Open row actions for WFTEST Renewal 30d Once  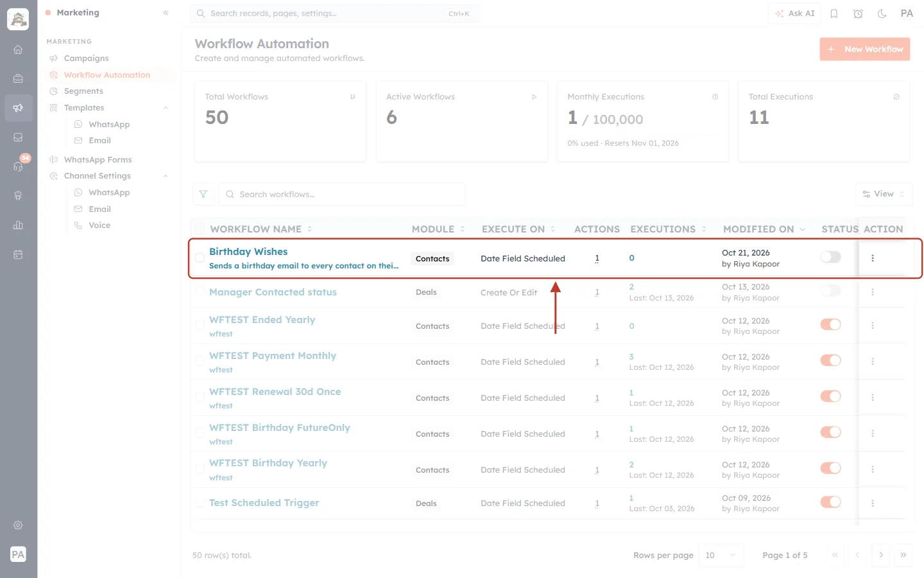click(x=872, y=398)
